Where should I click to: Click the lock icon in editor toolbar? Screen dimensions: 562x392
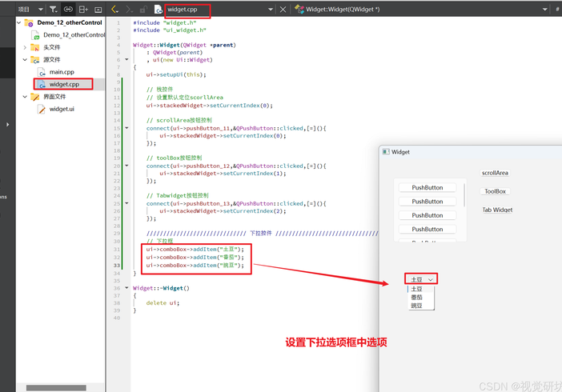point(143,10)
